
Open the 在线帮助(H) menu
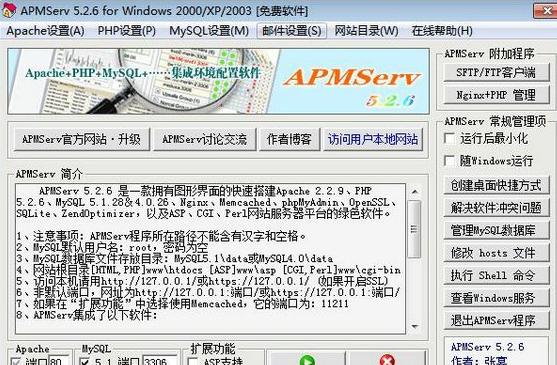[x=442, y=31]
